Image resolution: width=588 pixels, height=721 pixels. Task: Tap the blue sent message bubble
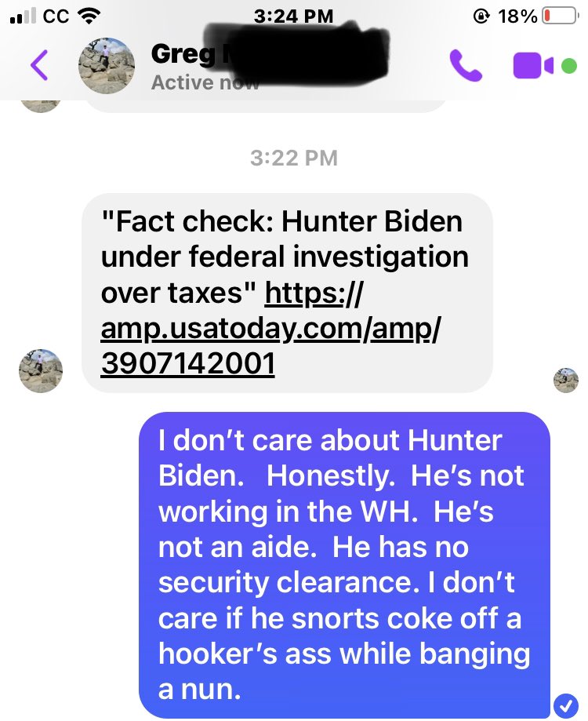tap(344, 565)
